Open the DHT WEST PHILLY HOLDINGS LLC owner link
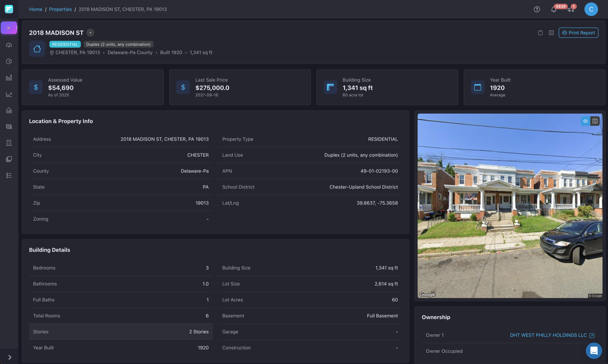608x364 pixels. [548, 335]
